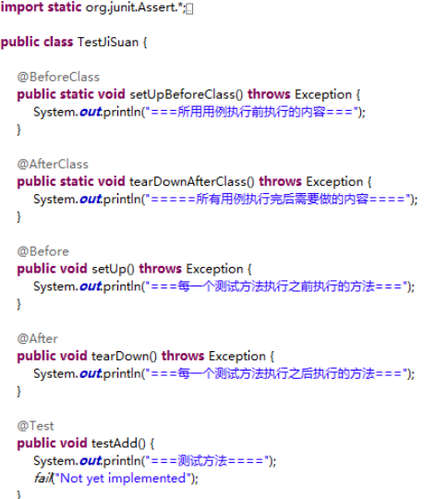Click the string '===测试方法===='
The width and height of the screenshot is (448, 499).
pyautogui.click(x=207, y=461)
